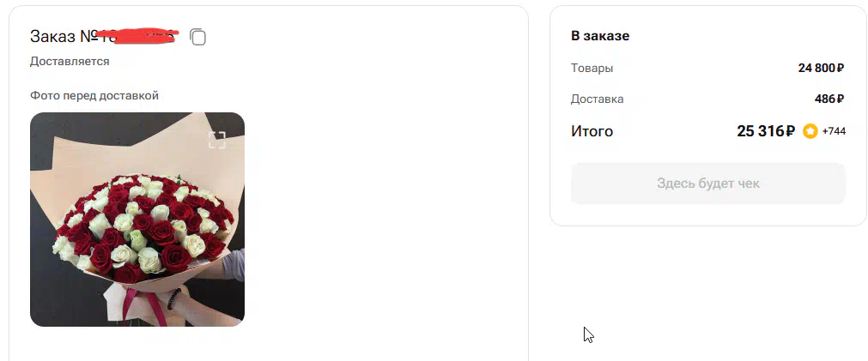Click the 'В заказе' summary heading
The image size is (868, 361).
tap(600, 36)
